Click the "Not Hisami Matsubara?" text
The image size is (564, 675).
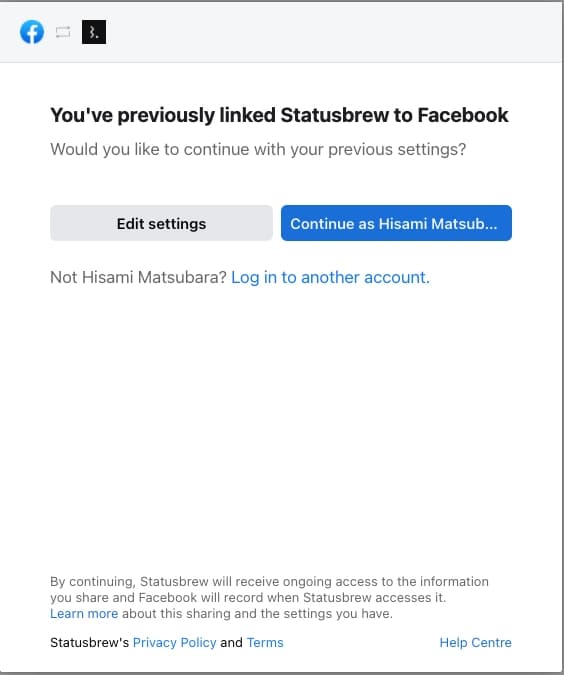138,278
